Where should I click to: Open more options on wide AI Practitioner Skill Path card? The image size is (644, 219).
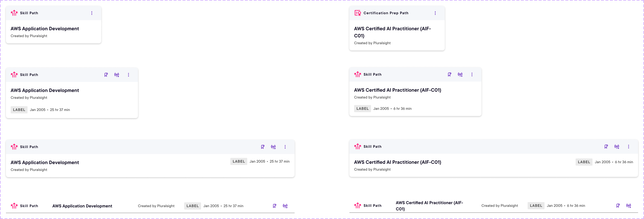click(628, 147)
